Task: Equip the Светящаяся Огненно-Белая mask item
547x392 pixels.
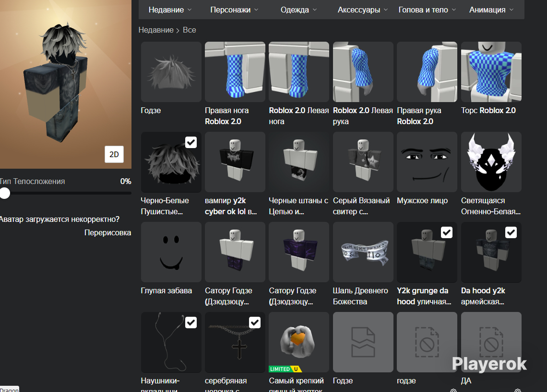Action: [x=491, y=162]
